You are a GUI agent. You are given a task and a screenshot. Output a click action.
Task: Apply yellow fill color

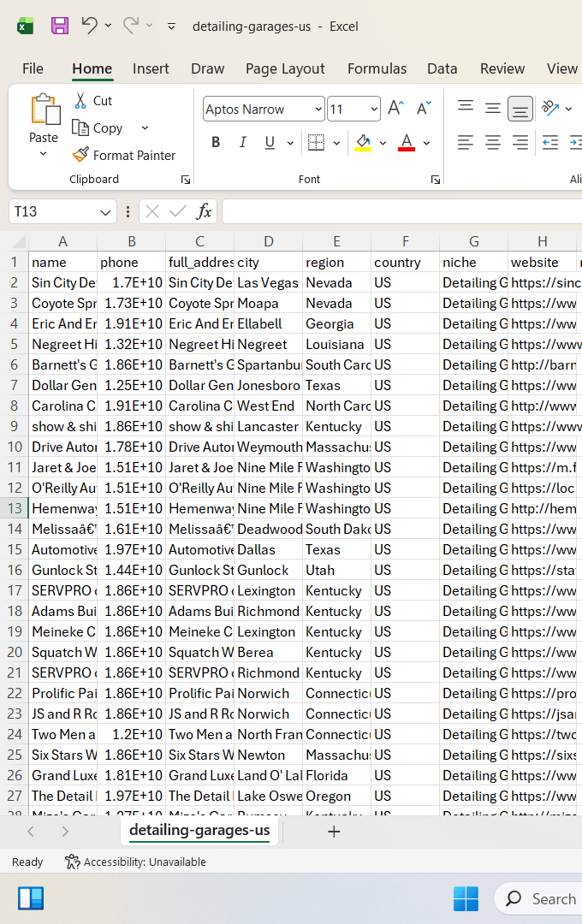tap(363, 142)
